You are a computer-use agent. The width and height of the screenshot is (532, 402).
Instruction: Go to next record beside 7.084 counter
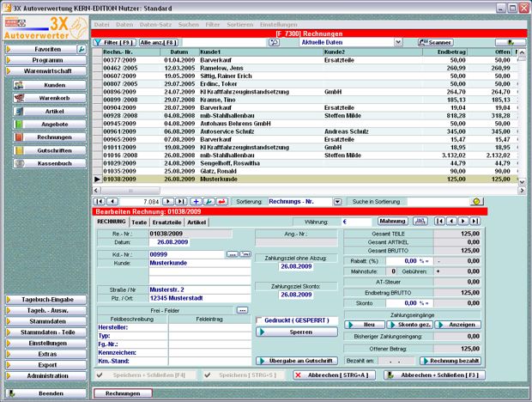tap(168, 201)
